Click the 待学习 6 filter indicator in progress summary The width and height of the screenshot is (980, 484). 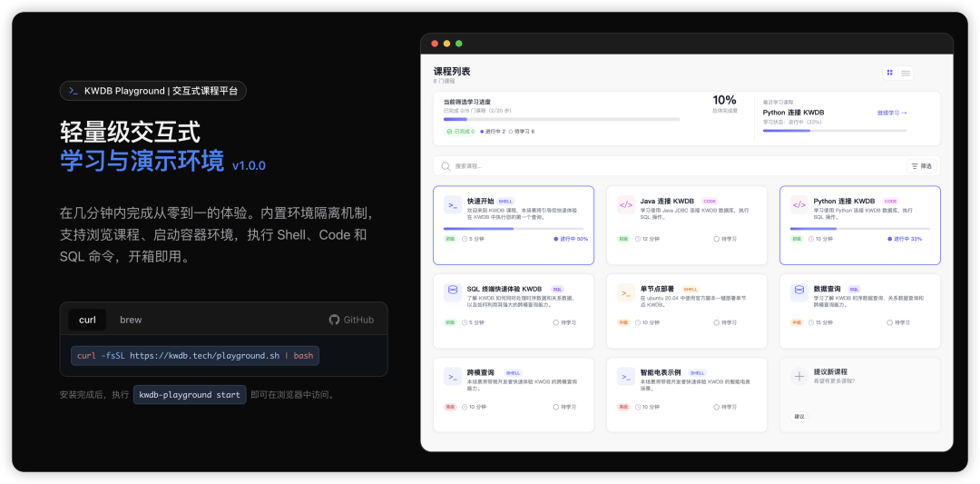522,132
